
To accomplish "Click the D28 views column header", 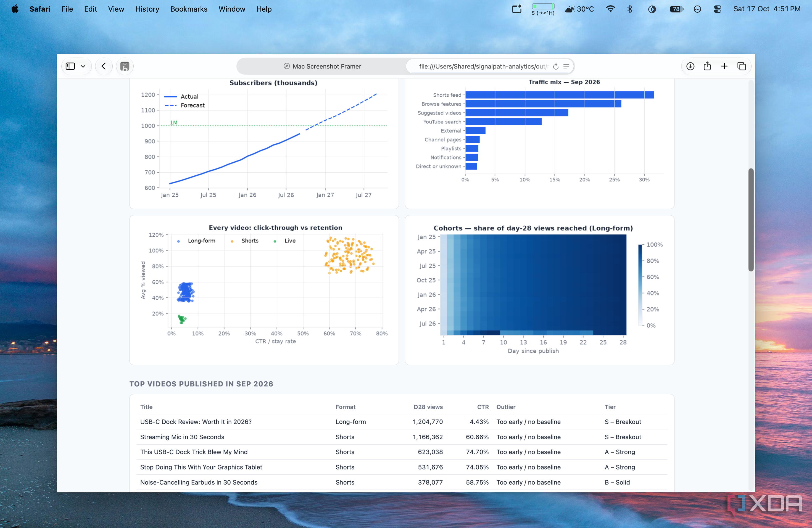I will click(x=428, y=406).
